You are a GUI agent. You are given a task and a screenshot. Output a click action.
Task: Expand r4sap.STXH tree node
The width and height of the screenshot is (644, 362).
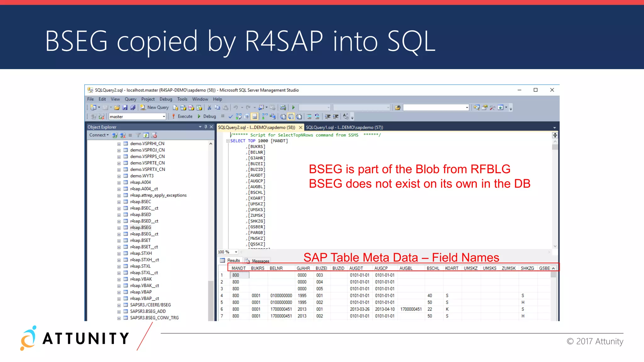click(119, 254)
